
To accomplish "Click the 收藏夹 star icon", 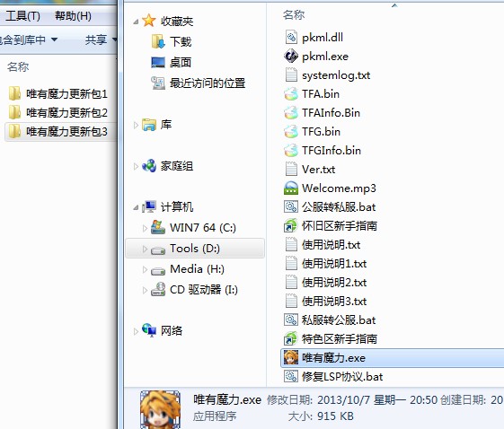I will point(149,21).
